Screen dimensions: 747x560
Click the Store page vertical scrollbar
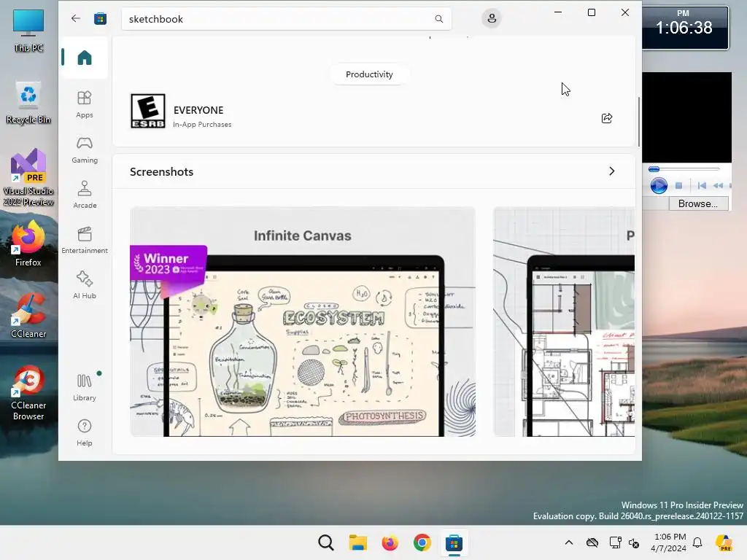pos(638,122)
